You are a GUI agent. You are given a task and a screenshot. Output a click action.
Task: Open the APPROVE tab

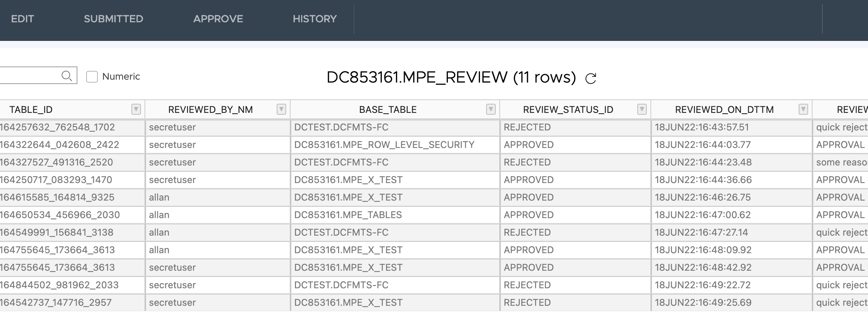pos(218,19)
